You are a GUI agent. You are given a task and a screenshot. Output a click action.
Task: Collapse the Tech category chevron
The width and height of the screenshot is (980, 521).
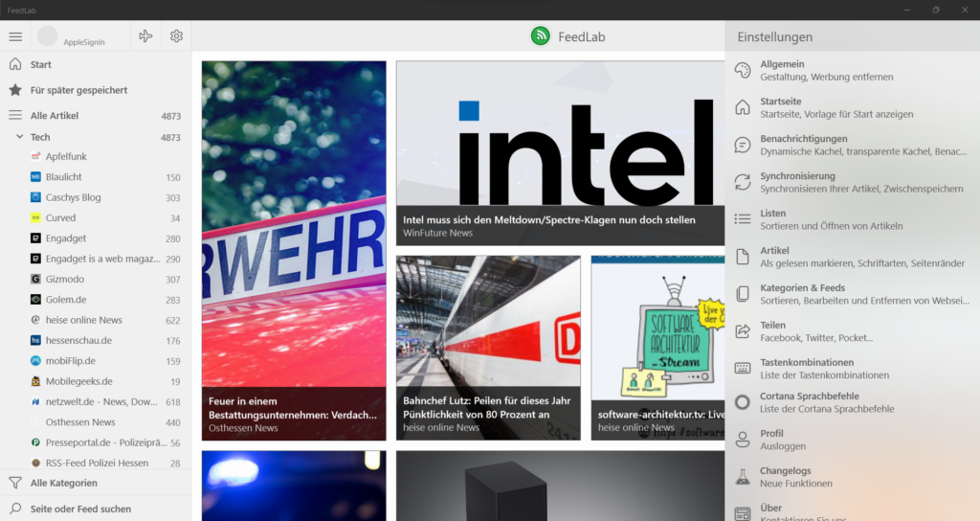pyautogui.click(x=19, y=136)
